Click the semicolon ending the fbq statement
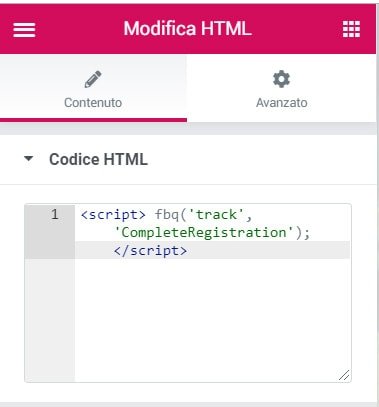This screenshot has height=407, width=379. click(x=307, y=233)
